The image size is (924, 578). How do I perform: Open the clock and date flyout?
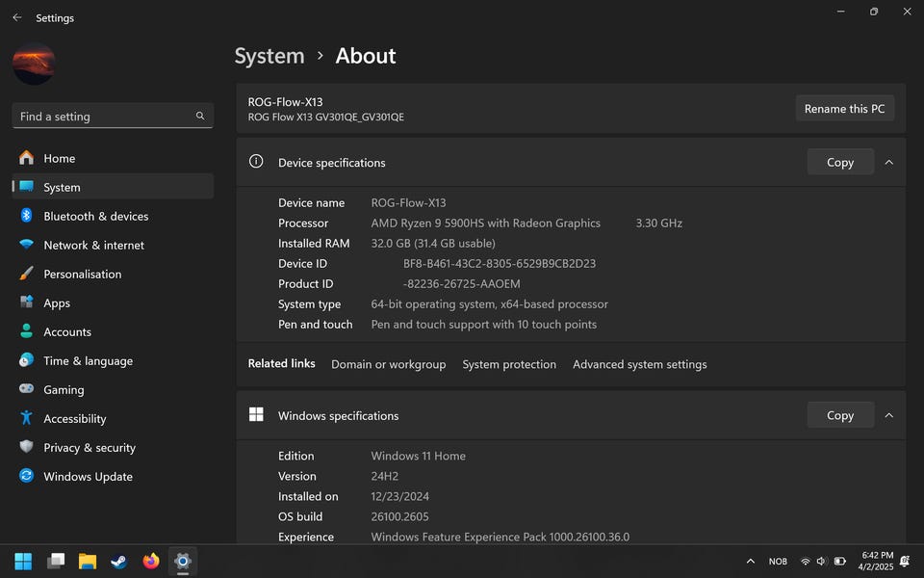tap(876, 561)
